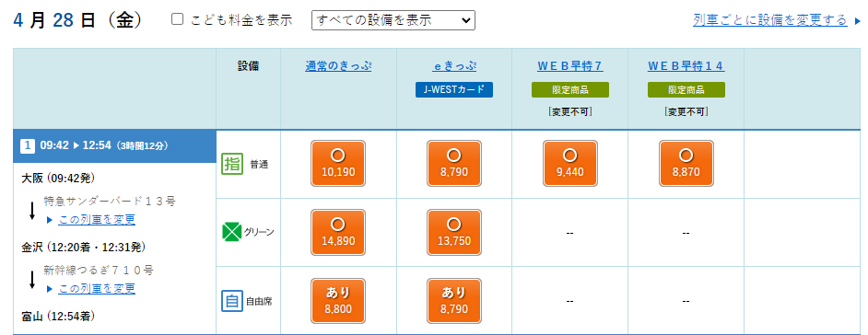Select 13,750 yen eきっぷ Green ticket
The image size is (868, 335).
(454, 232)
